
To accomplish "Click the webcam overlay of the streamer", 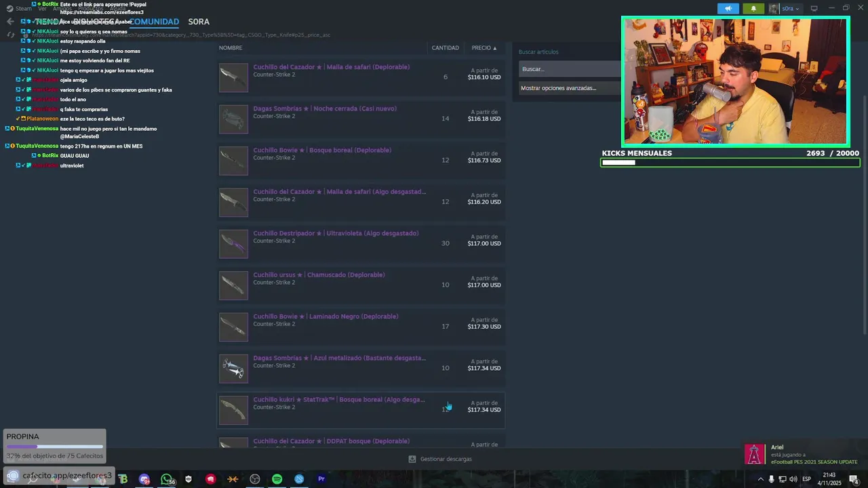I will [x=736, y=81].
